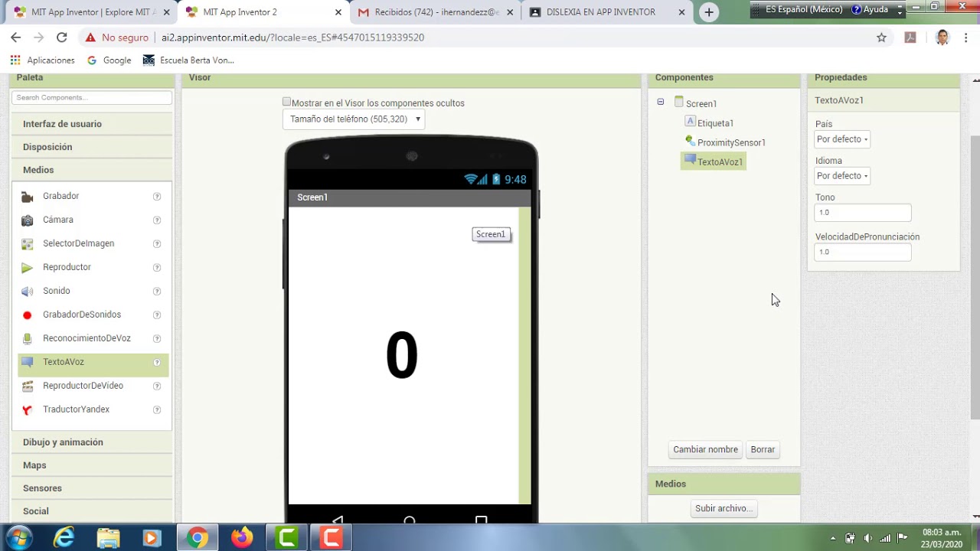
Task: Click the Sonido speaker icon
Action: click(28, 292)
